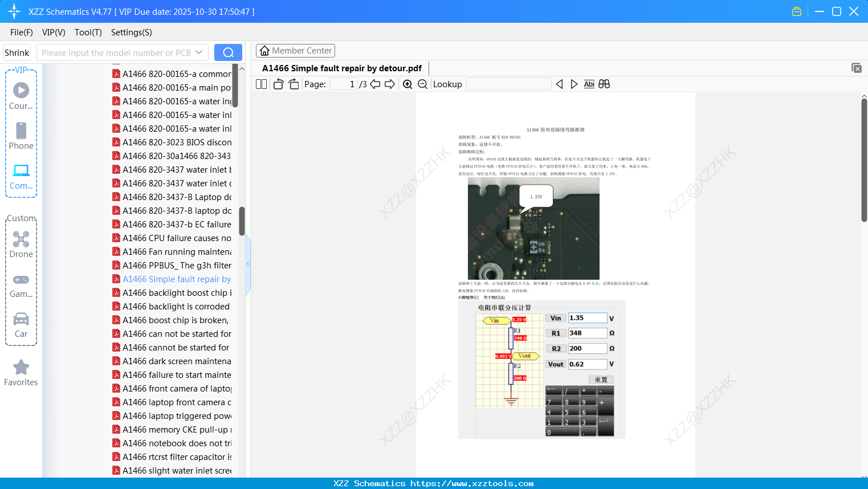Open A1466 slight water inlet screen file
This screenshot has height=489, width=868.
click(x=172, y=471)
